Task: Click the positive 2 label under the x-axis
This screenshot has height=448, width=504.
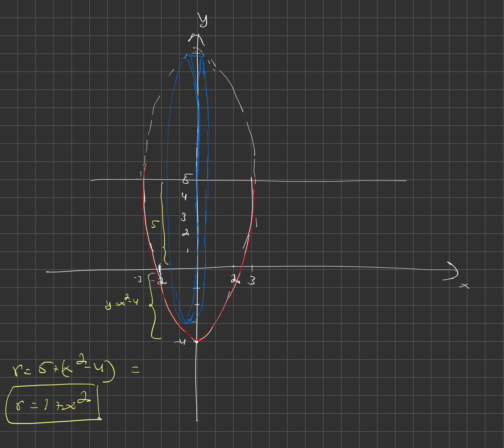Action: point(235,280)
